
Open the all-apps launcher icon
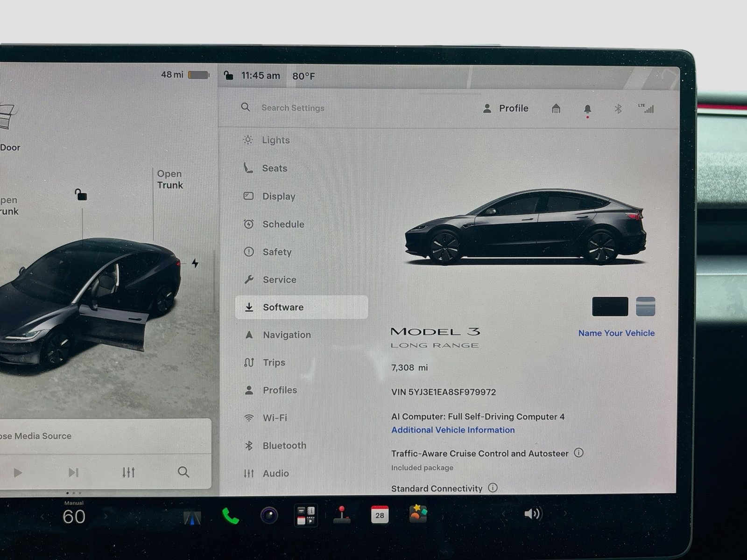tap(306, 516)
